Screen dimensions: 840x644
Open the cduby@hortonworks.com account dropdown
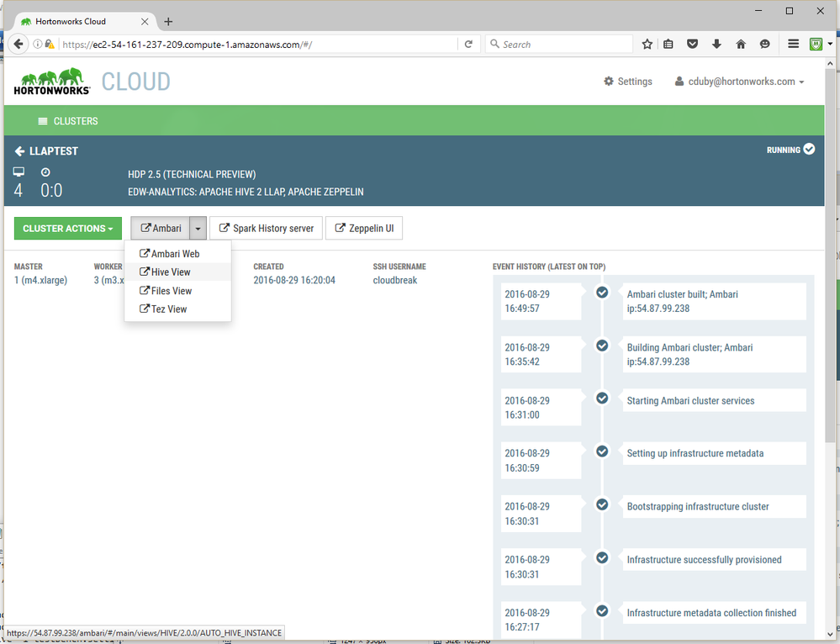[x=738, y=81]
